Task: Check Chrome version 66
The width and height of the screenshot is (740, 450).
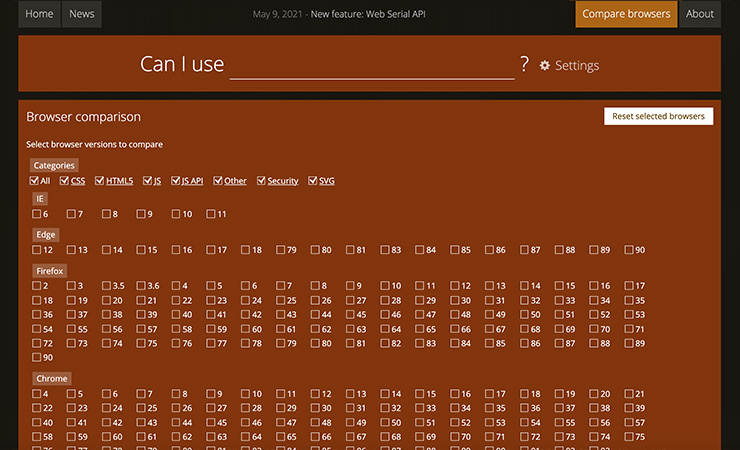Action: 315,436
